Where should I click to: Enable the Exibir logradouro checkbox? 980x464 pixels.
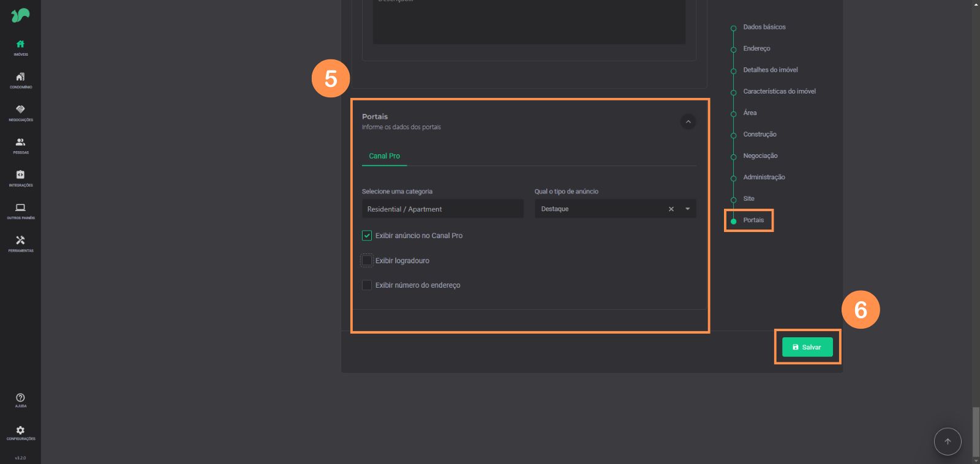tap(367, 261)
